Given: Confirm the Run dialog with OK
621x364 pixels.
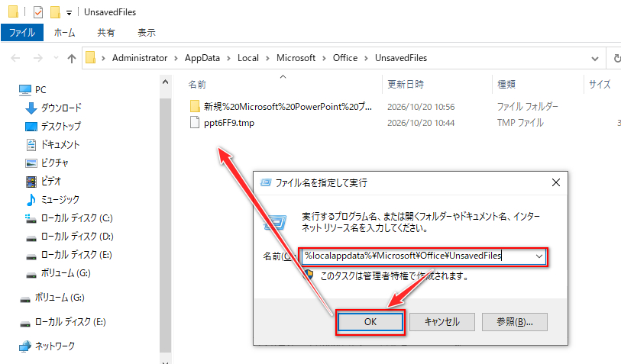Looking at the screenshot, I should 370,322.
